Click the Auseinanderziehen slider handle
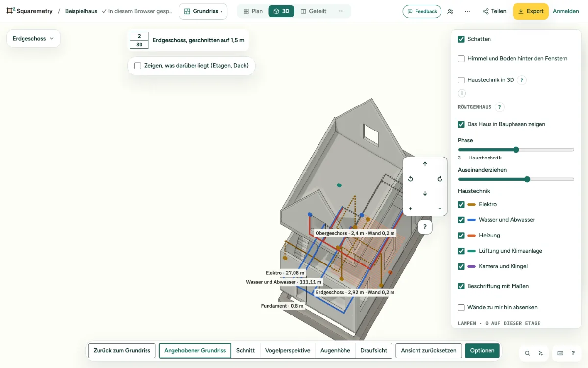Image resolution: width=588 pixels, height=368 pixels. tap(527, 179)
